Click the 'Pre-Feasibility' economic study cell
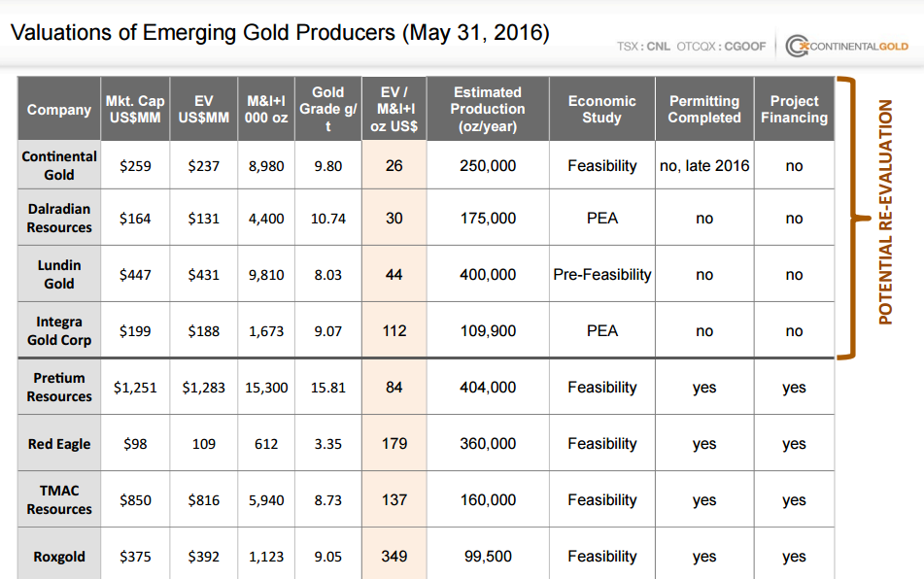The width and height of the screenshot is (924, 579). [601, 275]
